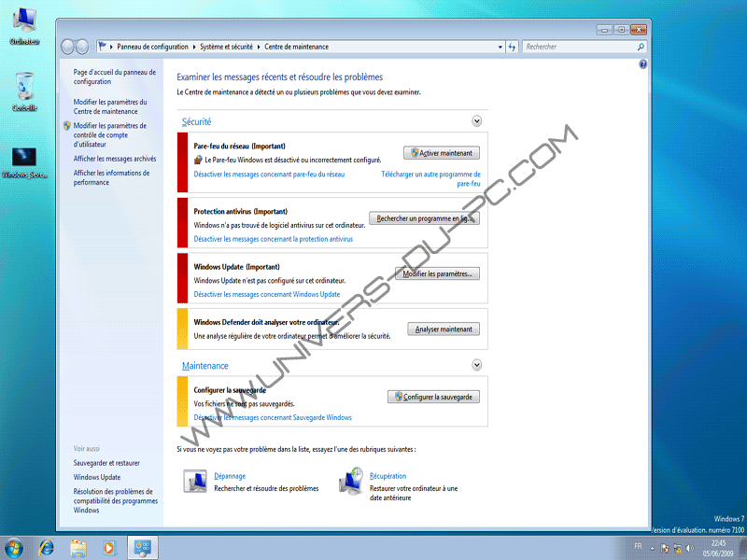747x560 pixels.
Task: Click the Configurer la sauvegarde button
Action: pos(433,397)
